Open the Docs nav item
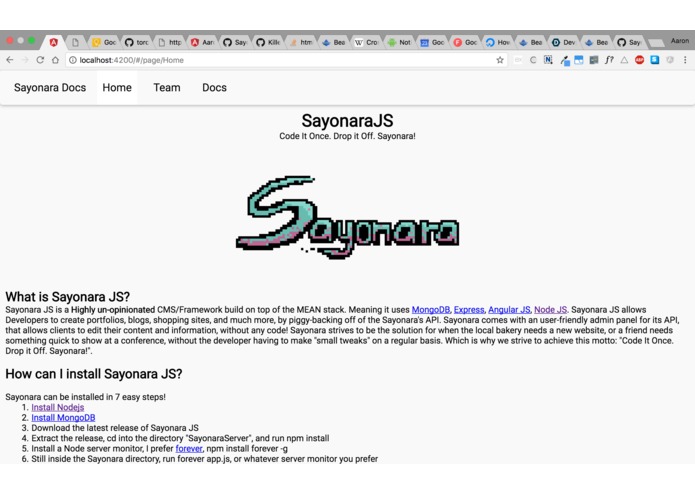The height and width of the screenshot is (494, 695). tap(214, 88)
